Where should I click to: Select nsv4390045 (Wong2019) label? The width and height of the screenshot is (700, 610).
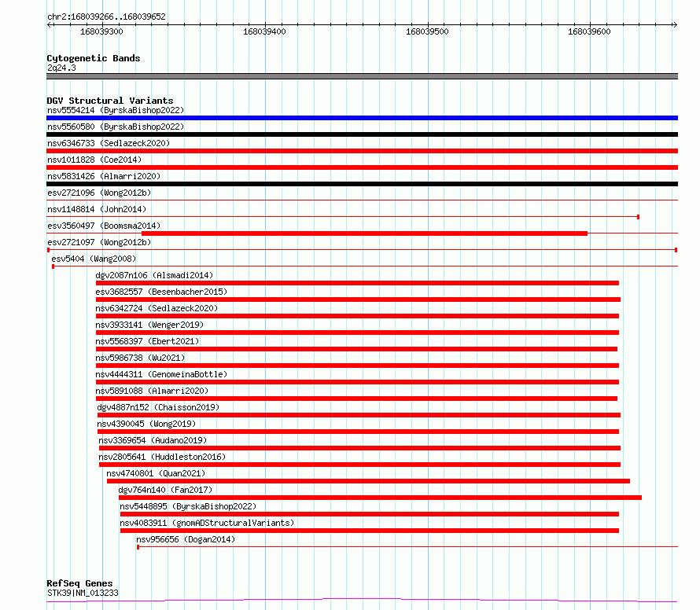[x=146, y=424]
